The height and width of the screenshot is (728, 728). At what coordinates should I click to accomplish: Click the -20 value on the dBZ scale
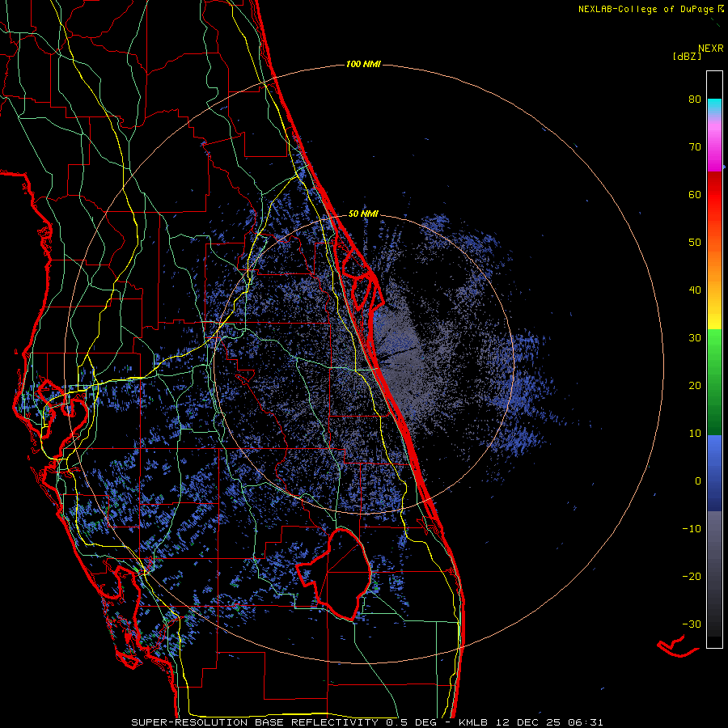pyautogui.click(x=692, y=576)
